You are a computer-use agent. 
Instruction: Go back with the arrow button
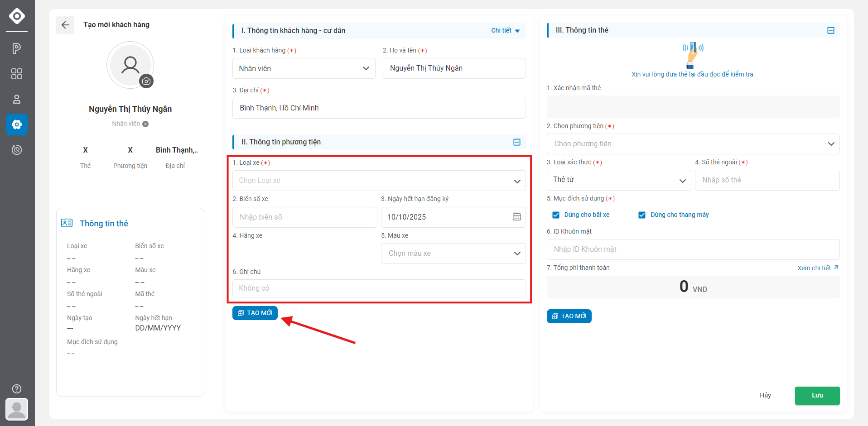point(65,25)
